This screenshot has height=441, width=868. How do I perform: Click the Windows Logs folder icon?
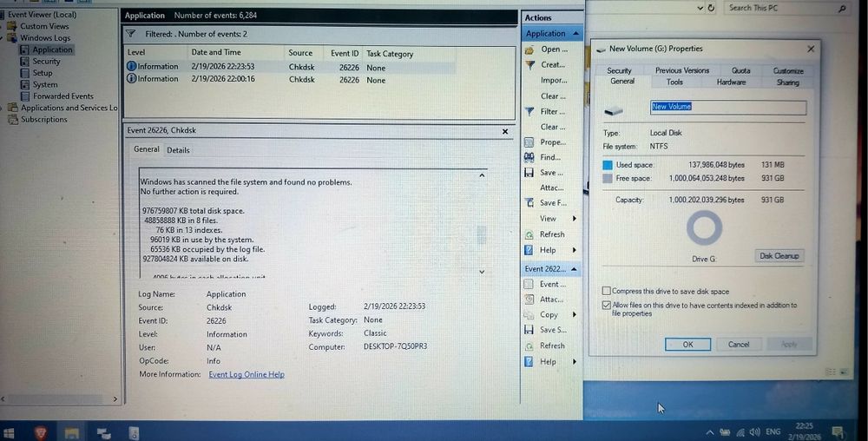pyautogui.click(x=12, y=38)
